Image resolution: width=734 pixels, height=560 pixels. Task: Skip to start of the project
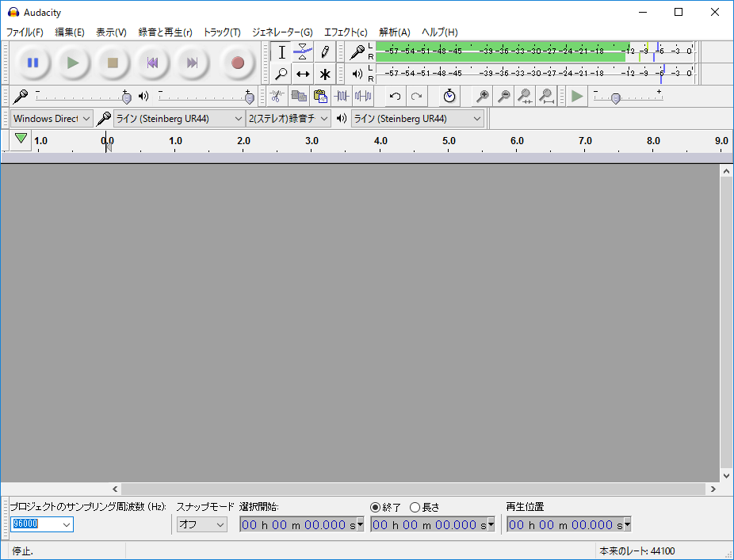tap(152, 63)
